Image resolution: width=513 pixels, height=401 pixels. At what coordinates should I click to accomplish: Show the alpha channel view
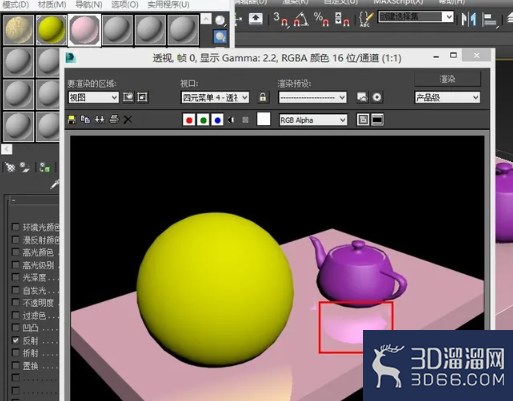pos(231,120)
